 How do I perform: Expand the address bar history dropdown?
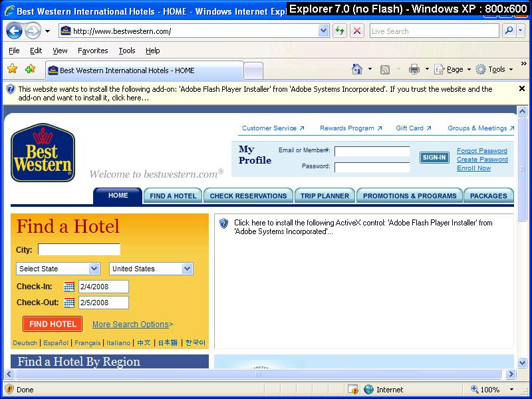pyautogui.click(x=324, y=31)
